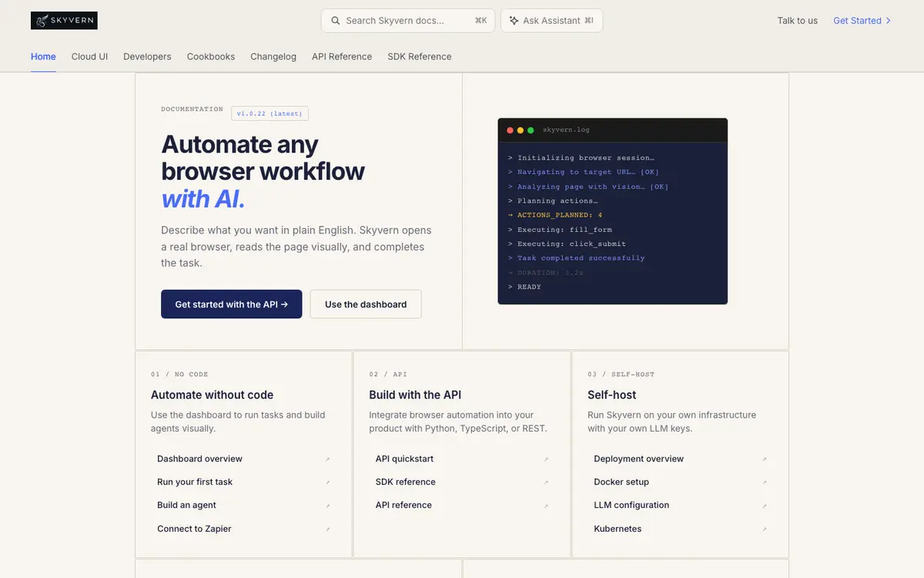The image size is (924, 578).
Task: Focus the Search Skyvern docs field
Action: (408, 21)
